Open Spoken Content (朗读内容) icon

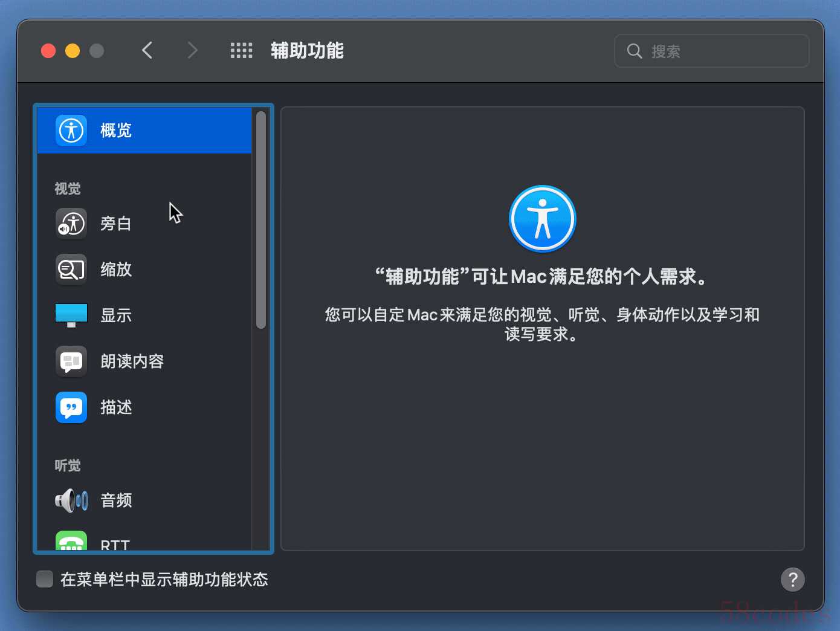(71, 361)
